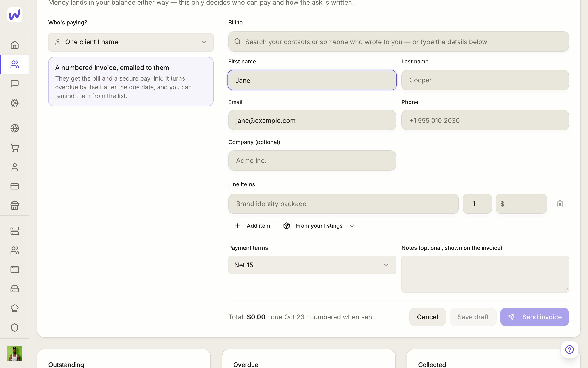Open the single person icon in sidebar
The image size is (588, 368).
(x=14, y=167)
